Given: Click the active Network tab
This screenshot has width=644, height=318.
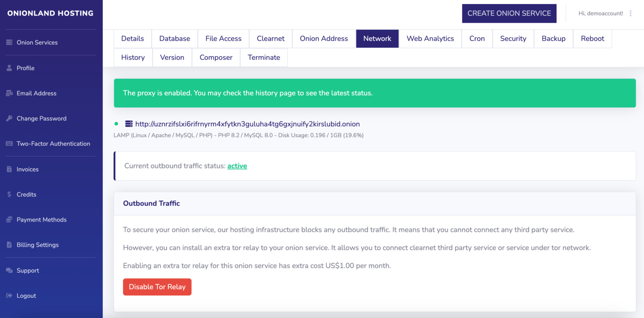Looking at the screenshot, I should coord(378,38).
